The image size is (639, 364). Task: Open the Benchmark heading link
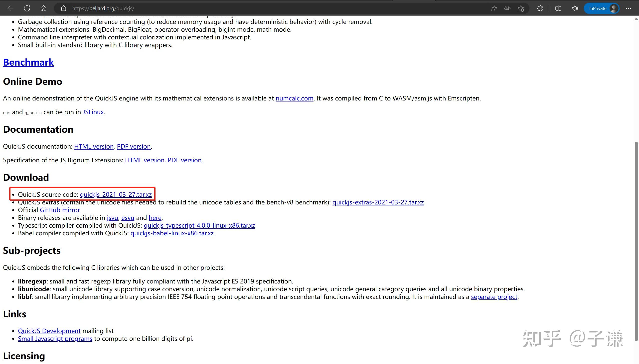(28, 62)
